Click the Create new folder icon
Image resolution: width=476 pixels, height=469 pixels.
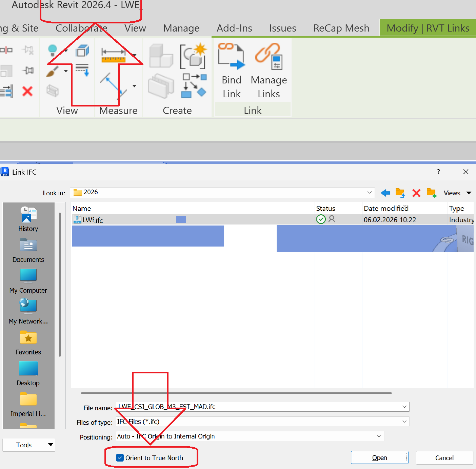(431, 193)
